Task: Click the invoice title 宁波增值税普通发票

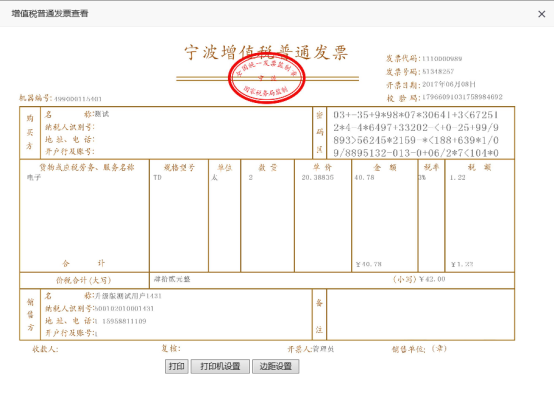Action: click(x=266, y=52)
